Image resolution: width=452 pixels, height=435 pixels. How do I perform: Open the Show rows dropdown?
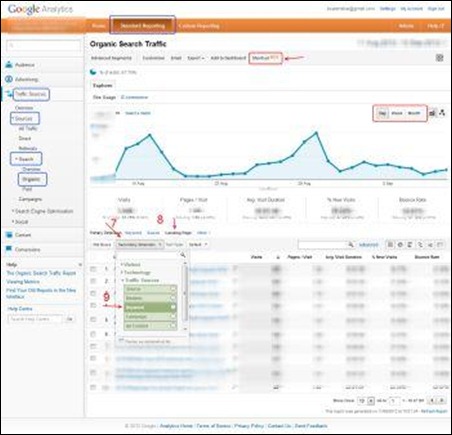[366, 400]
